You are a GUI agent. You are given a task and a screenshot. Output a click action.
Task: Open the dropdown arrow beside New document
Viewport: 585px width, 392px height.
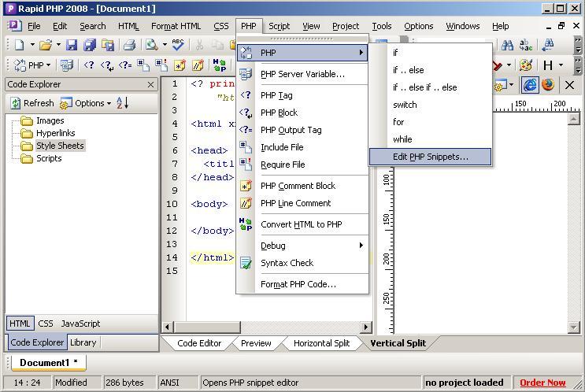32,45
